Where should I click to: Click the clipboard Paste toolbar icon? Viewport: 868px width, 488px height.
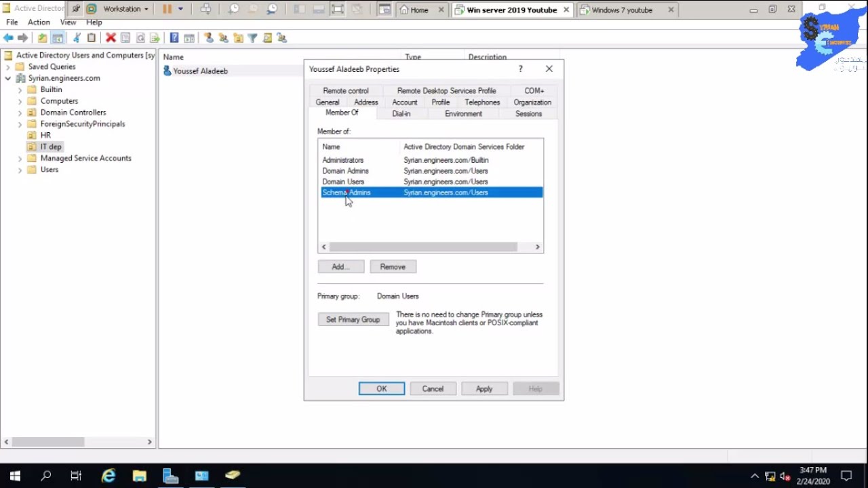click(92, 38)
